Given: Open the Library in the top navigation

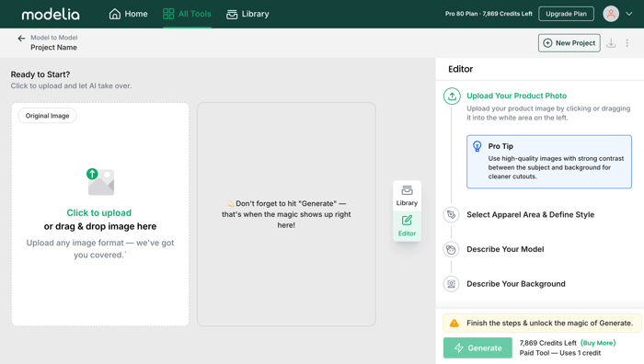Looking at the screenshot, I should click(x=247, y=14).
